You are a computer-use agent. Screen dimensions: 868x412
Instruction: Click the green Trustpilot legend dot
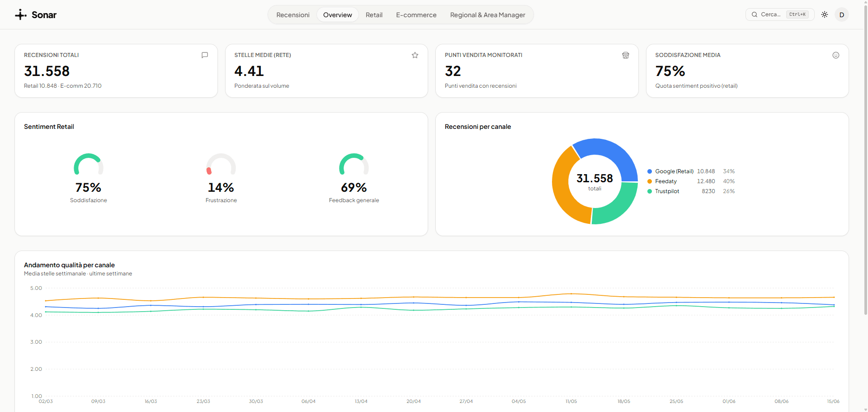pyautogui.click(x=650, y=191)
